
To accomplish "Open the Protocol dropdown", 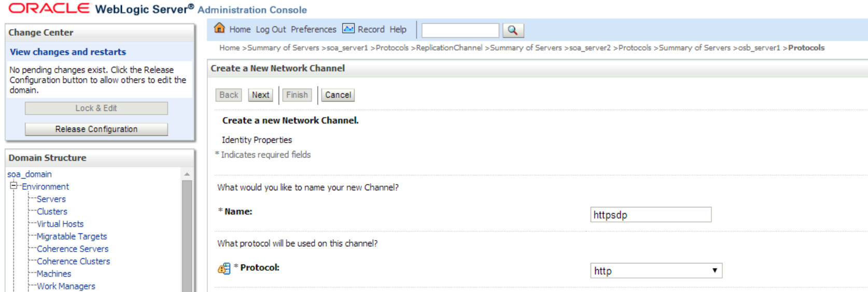I will pos(656,270).
